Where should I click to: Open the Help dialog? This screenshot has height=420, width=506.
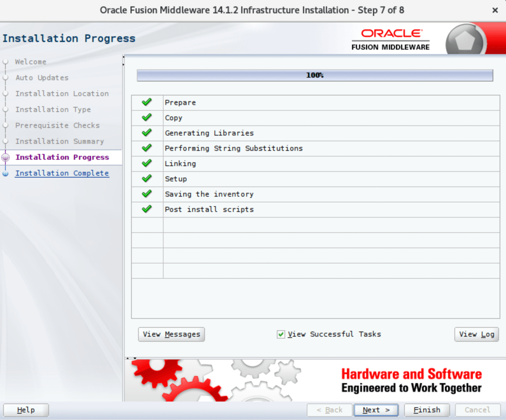26,410
